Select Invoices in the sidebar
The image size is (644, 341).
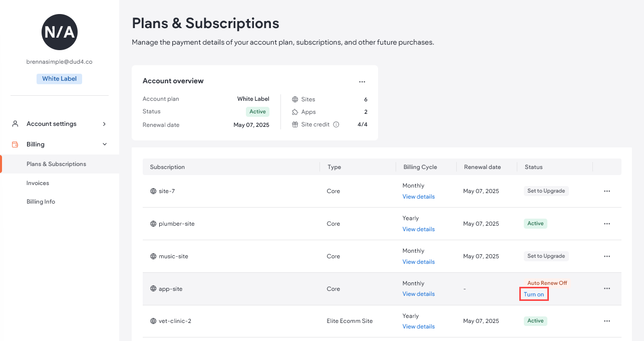pos(38,183)
